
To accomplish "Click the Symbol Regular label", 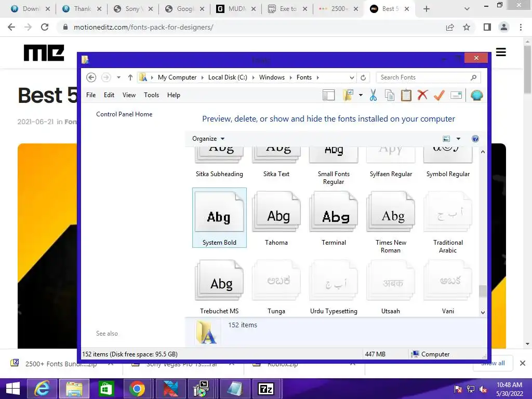I will point(448,174).
